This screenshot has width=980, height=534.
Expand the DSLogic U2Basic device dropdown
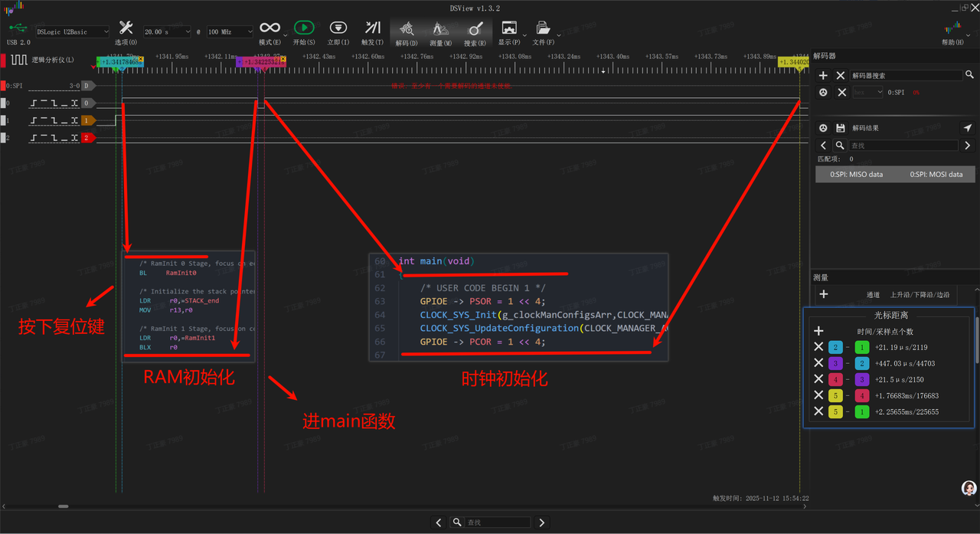[73, 32]
